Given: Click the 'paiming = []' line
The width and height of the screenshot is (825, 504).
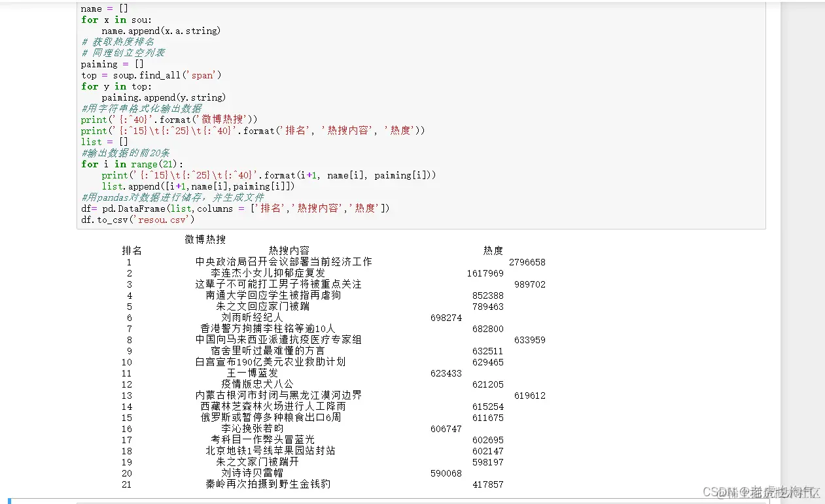Looking at the screenshot, I should [x=113, y=64].
